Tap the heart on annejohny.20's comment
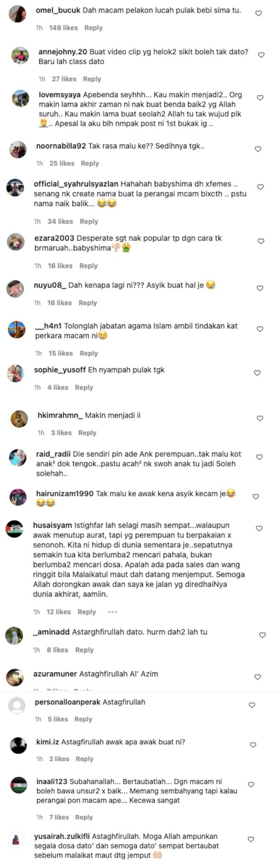Viewport: 280px width, 868px height. pos(261,55)
